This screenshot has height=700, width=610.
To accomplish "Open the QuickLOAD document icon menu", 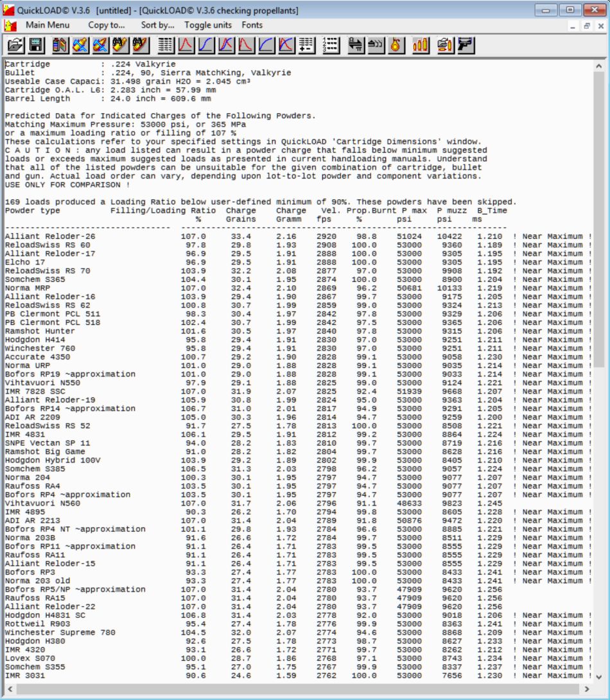I will point(10,26).
